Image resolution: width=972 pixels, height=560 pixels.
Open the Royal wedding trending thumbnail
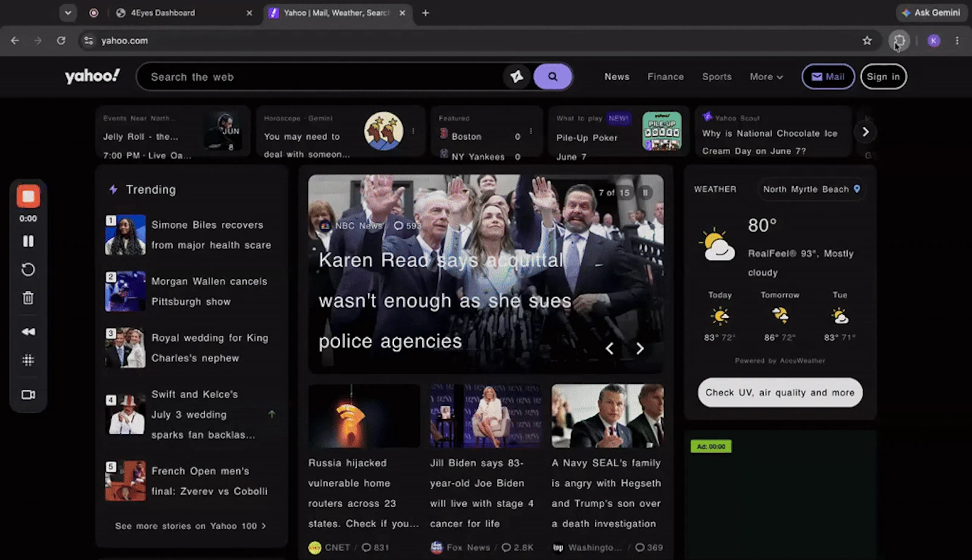coord(125,348)
